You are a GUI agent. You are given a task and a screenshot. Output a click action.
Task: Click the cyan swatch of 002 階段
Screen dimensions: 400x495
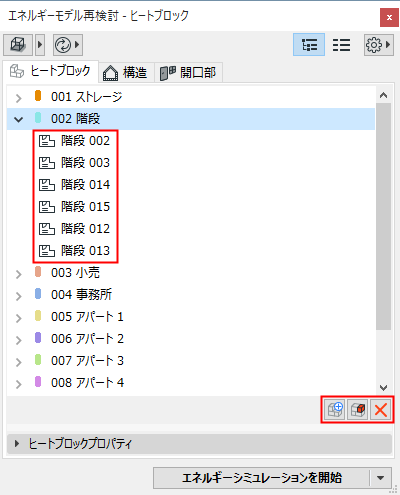pos(38,118)
